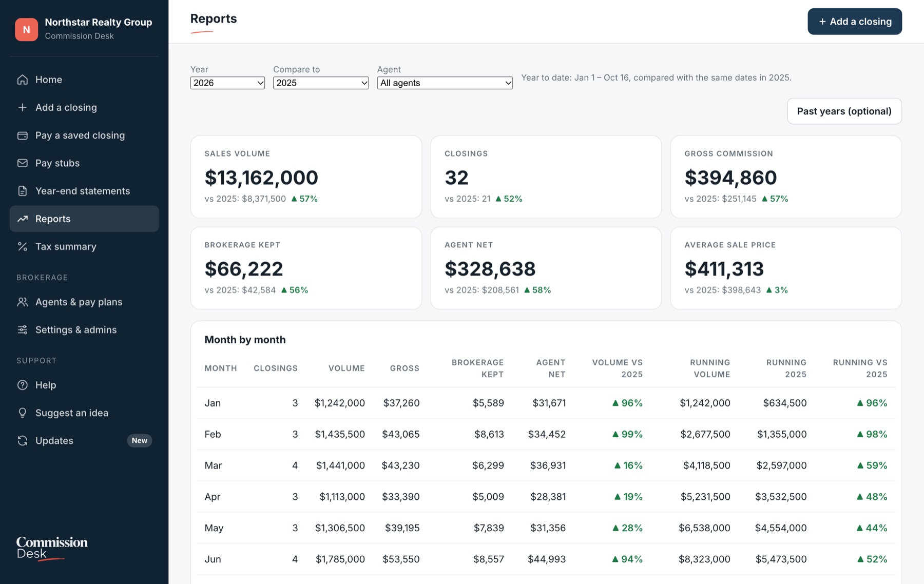Click the Agent Net value $328,638
Screen dimensions: 924x584
pos(490,269)
